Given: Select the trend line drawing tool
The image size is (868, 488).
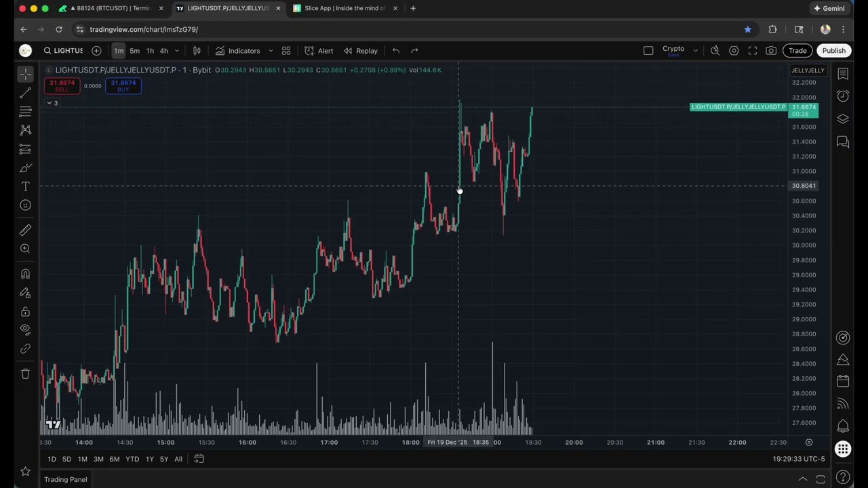Looking at the screenshot, I should [25, 93].
